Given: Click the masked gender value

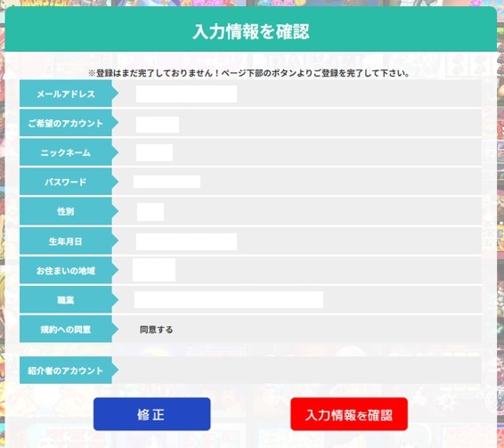Looking at the screenshot, I should click(x=150, y=212).
